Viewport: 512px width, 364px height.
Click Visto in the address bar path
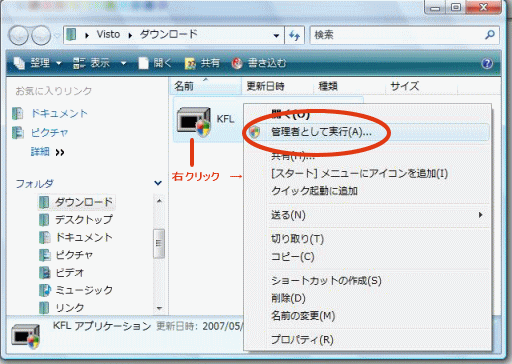click(108, 34)
